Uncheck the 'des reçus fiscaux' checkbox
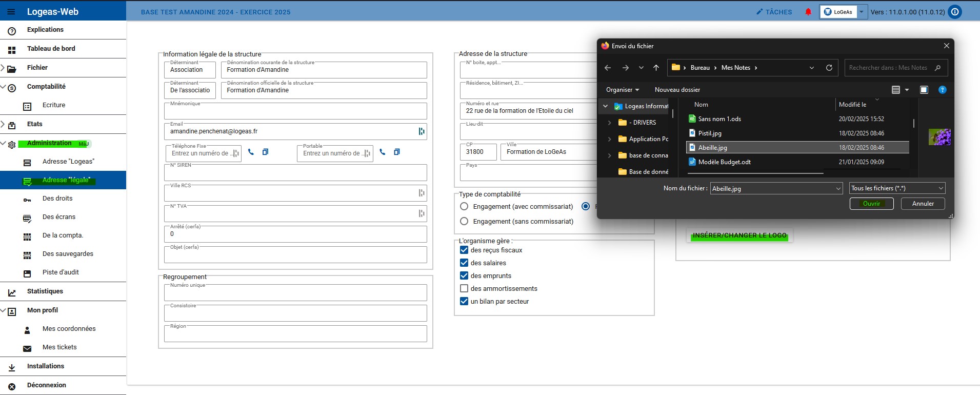The width and height of the screenshot is (980, 395). coord(464,250)
